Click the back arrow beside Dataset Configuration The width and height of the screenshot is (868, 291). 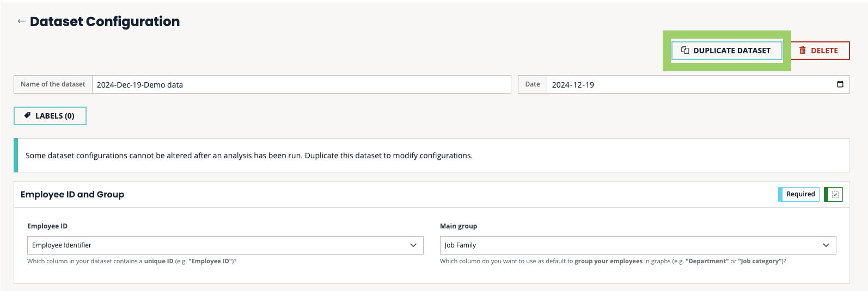21,21
